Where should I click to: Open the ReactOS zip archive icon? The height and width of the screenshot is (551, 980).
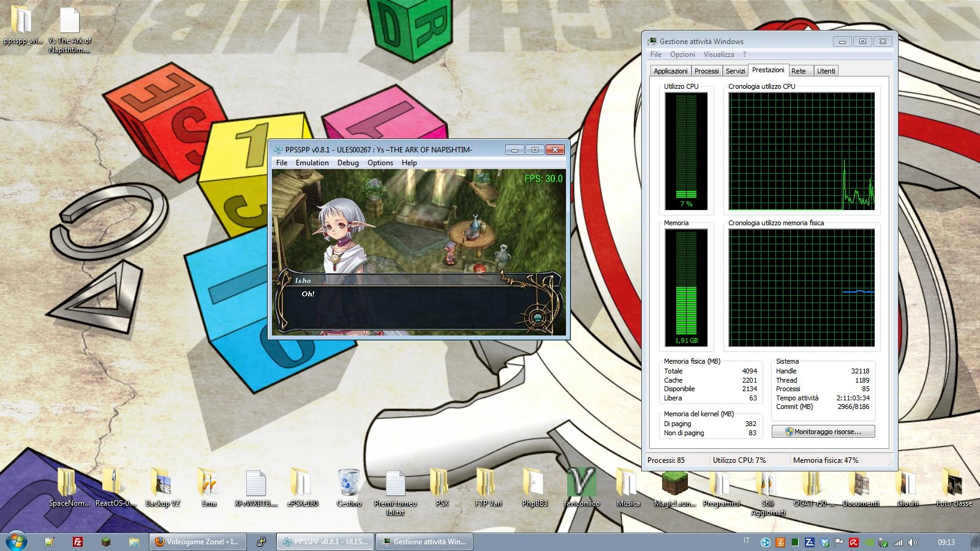(116, 488)
